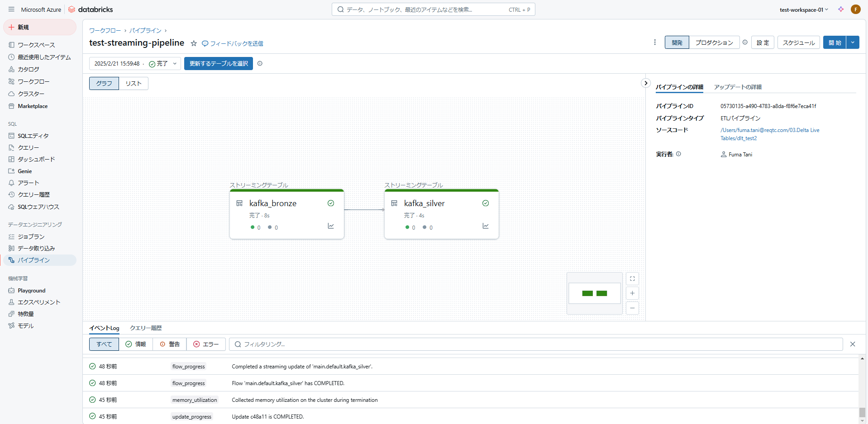
Task: Select クエリー履歴 tab in bottom panel
Action: (x=146, y=328)
